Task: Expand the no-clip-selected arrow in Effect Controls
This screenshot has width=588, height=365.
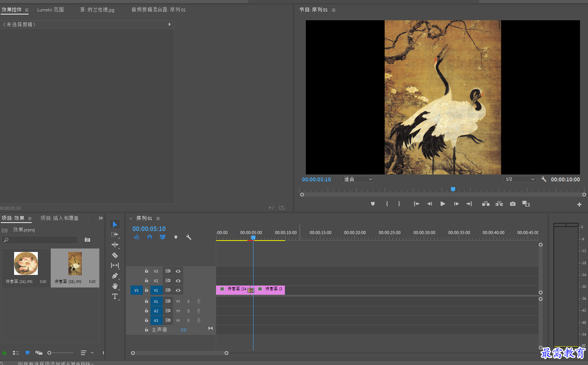Action: tap(170, 24)
